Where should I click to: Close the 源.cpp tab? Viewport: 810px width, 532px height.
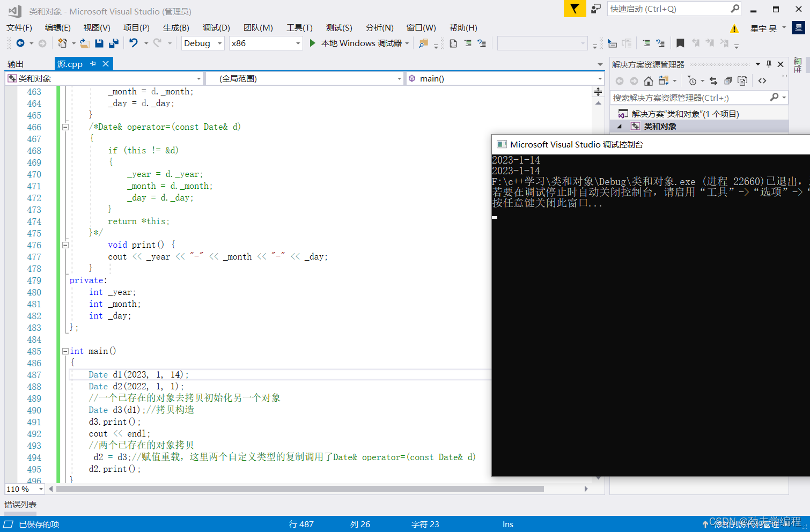click(106, 64)
